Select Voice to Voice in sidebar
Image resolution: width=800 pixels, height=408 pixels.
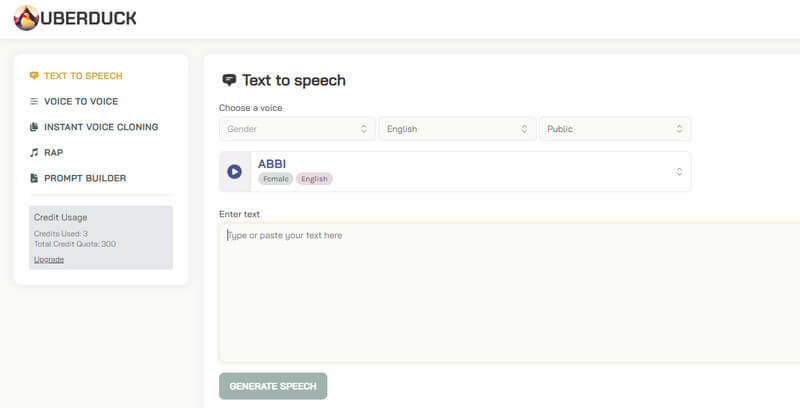[x=81, y=102]
